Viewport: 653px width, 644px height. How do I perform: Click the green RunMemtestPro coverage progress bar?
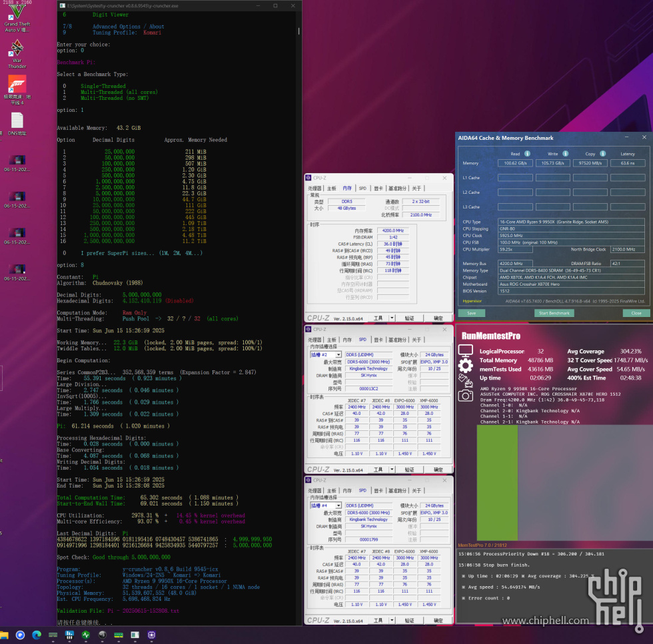click(x=497, y=482)
